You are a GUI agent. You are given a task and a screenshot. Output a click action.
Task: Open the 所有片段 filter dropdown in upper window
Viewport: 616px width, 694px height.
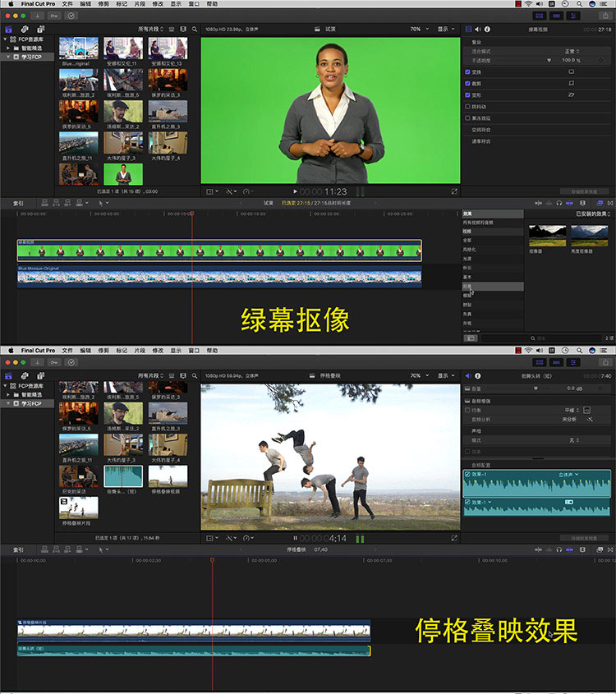tap(150, 30)
